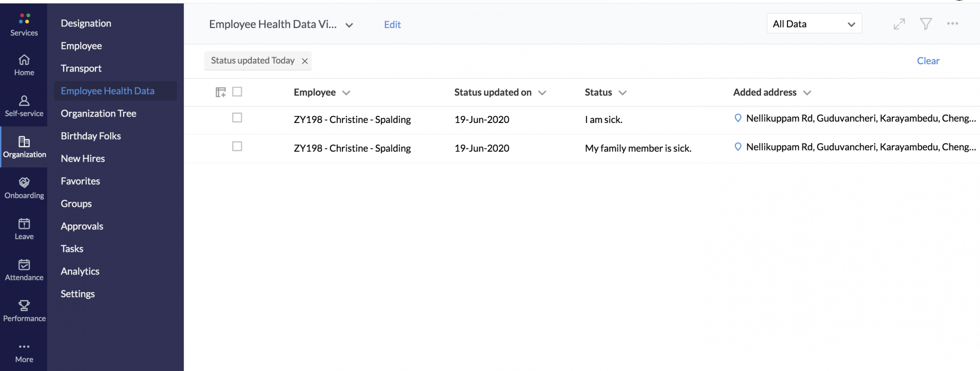
Task: Click the Clear filters link
Action: [x=928, y=61]
